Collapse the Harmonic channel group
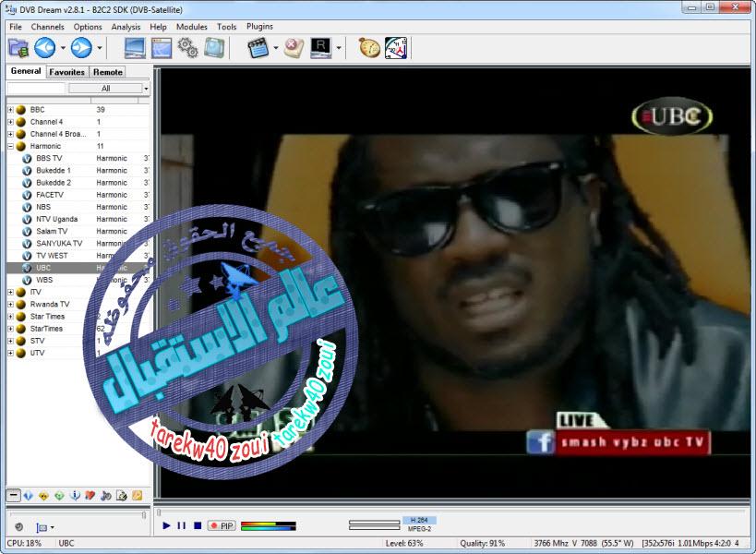Viewport: 756px width, 554px height. 10,146
